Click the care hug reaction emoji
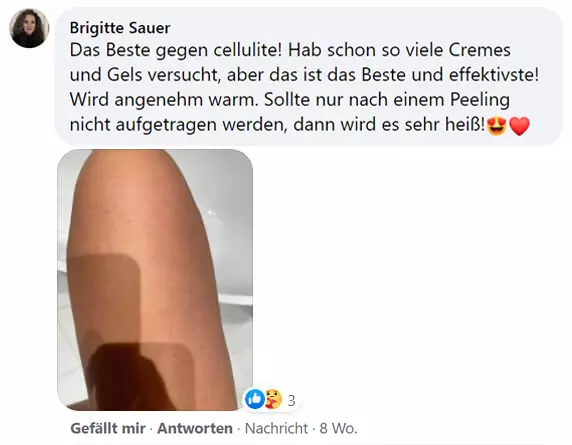 click(x=273, y=399)
